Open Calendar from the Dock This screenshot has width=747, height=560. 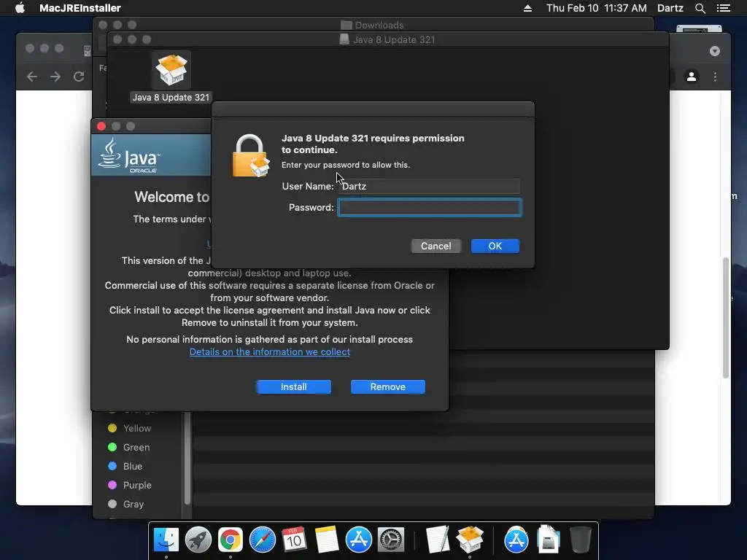(294, 540)
